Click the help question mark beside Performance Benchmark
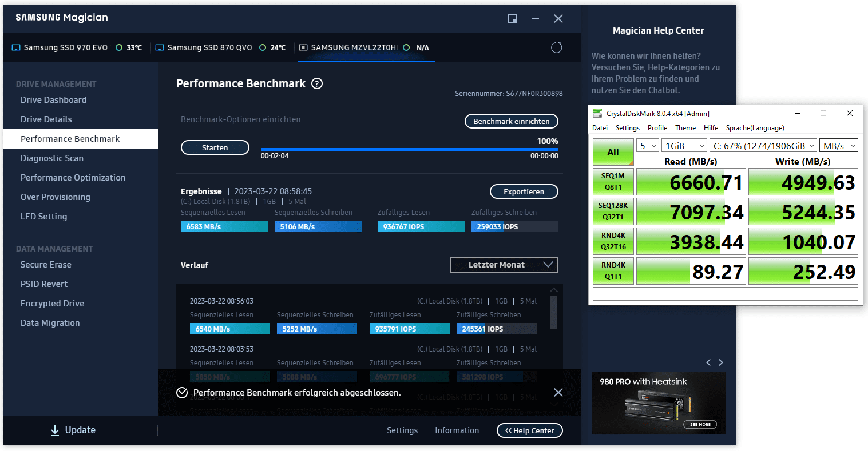Image resolution: width=868 pixels, height=451 pixels. coord(317,83)
